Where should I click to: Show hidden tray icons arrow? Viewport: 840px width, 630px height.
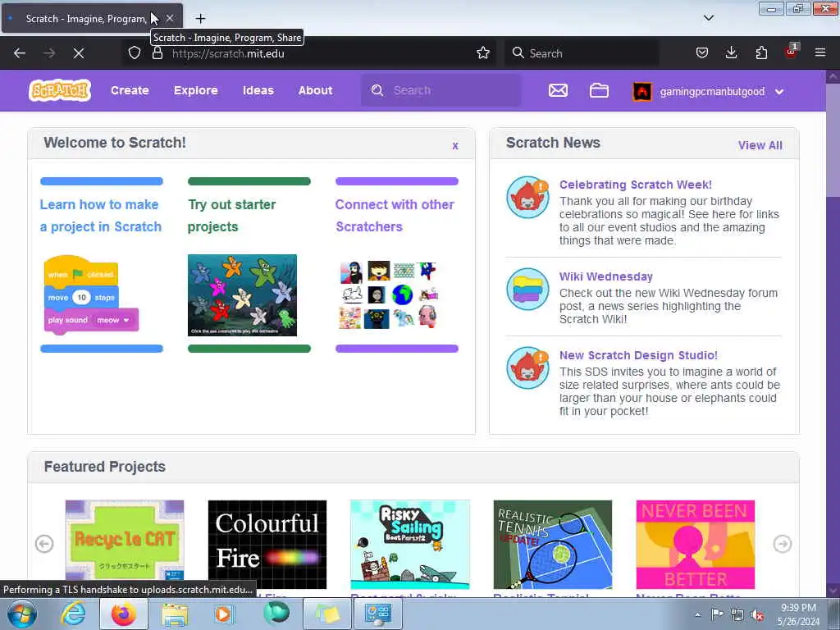(x=697, y=615)
